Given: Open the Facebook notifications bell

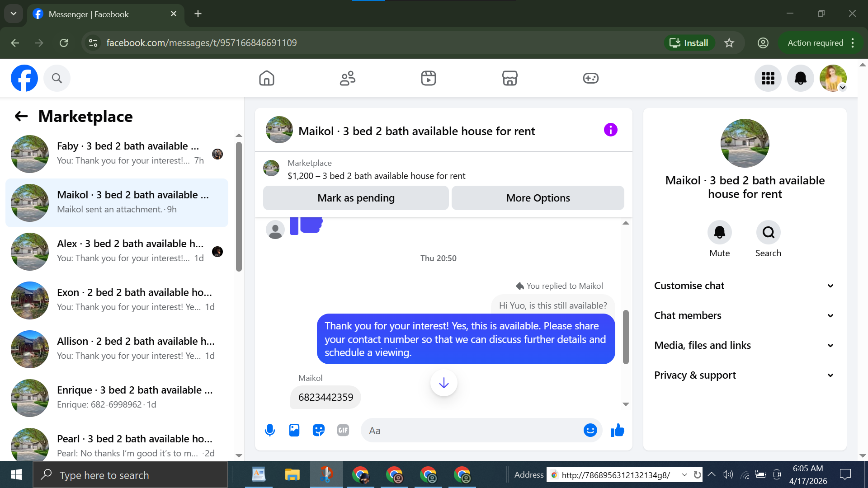Looking at the screenshot, I should (800, 78).
